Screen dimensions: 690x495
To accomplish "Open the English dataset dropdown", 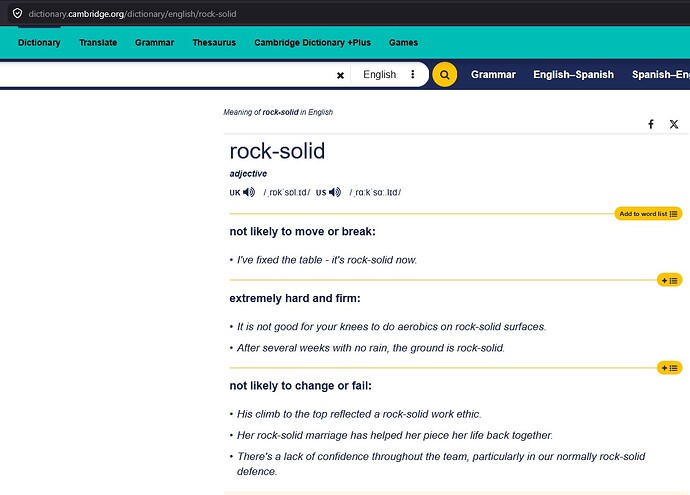I will coord(379,75).
